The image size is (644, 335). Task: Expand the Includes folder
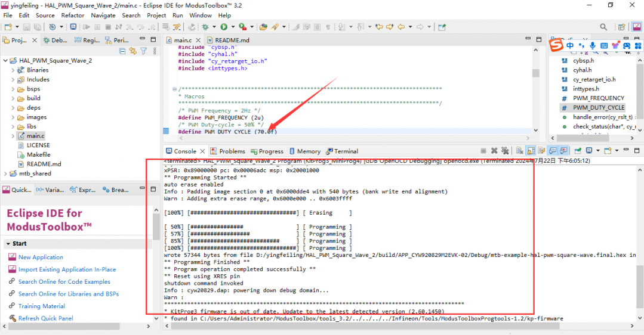tap(13, 79)
